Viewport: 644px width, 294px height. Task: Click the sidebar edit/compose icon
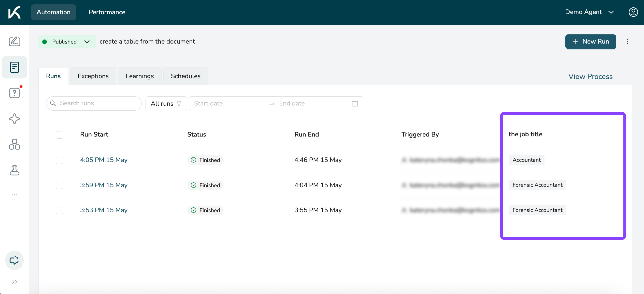click(15, 42)
